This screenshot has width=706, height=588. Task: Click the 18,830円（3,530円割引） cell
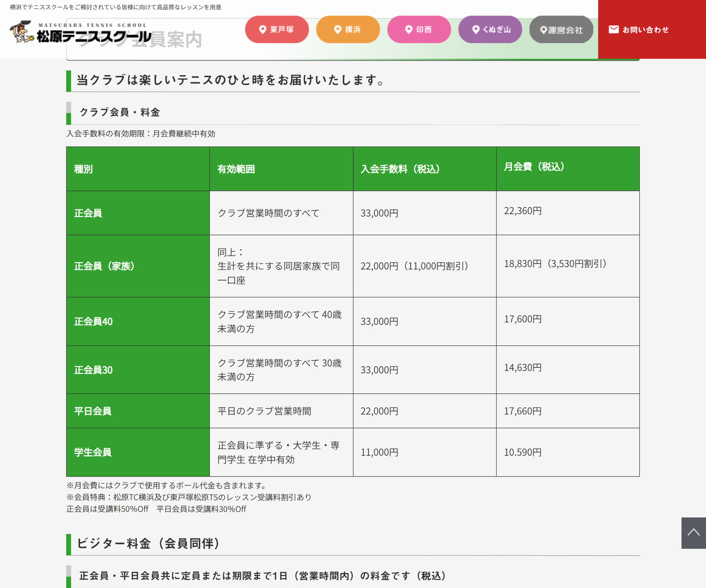(x=568, y=266)
